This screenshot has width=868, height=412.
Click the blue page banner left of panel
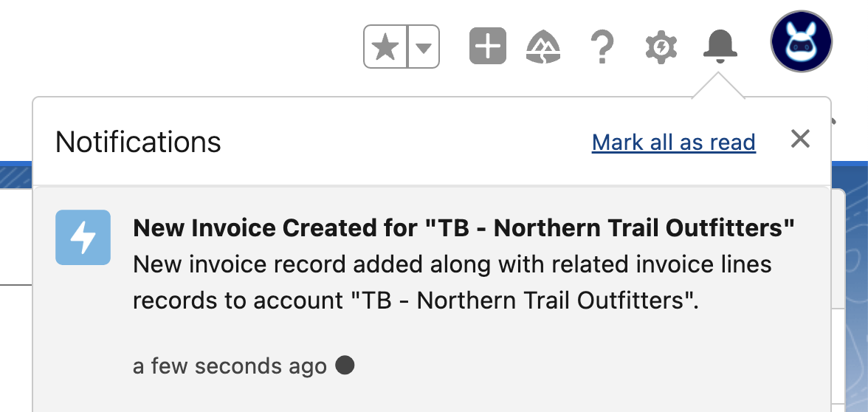click(16, 175)
